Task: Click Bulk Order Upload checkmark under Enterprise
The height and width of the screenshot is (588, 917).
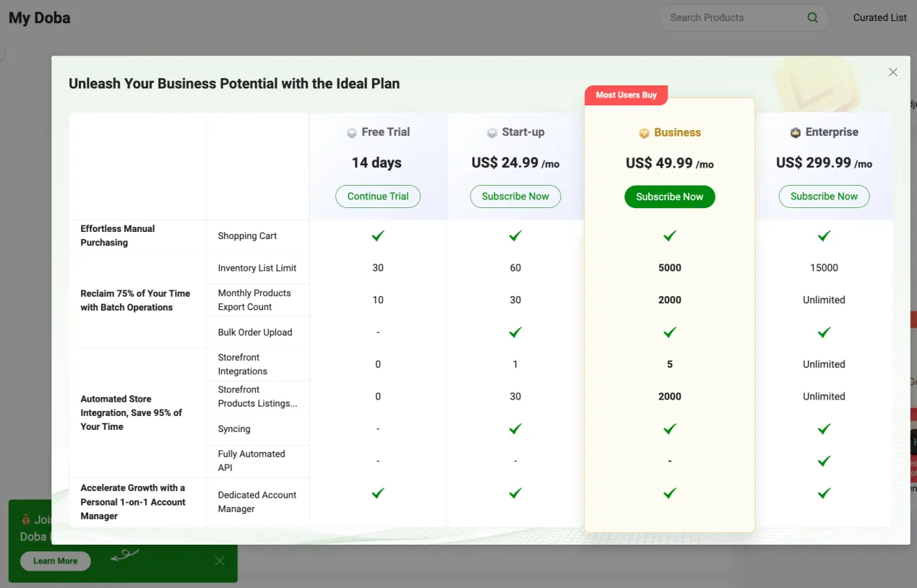Action: pos(824,332)
